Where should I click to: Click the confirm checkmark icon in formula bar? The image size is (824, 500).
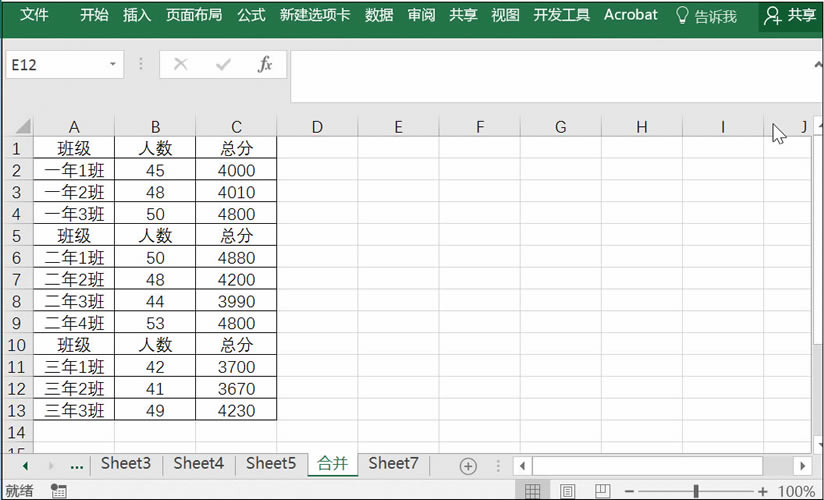click(x=223, y=64)
